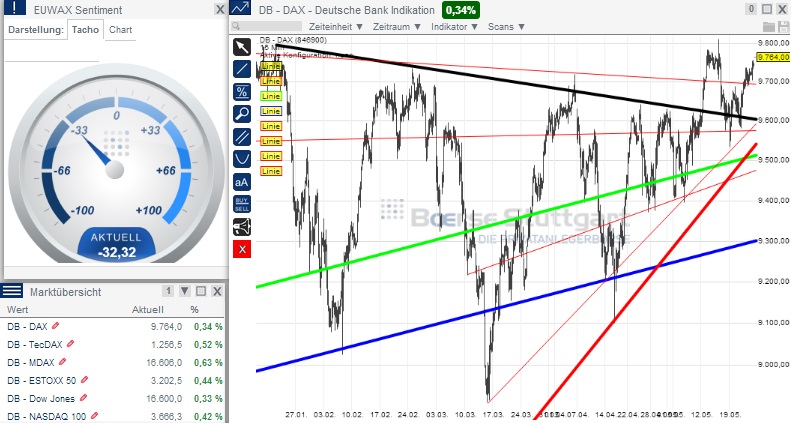The width and height of the screenshot is (791, 423).
Task: Maximize the chart panel window
Action: (767, 9)
